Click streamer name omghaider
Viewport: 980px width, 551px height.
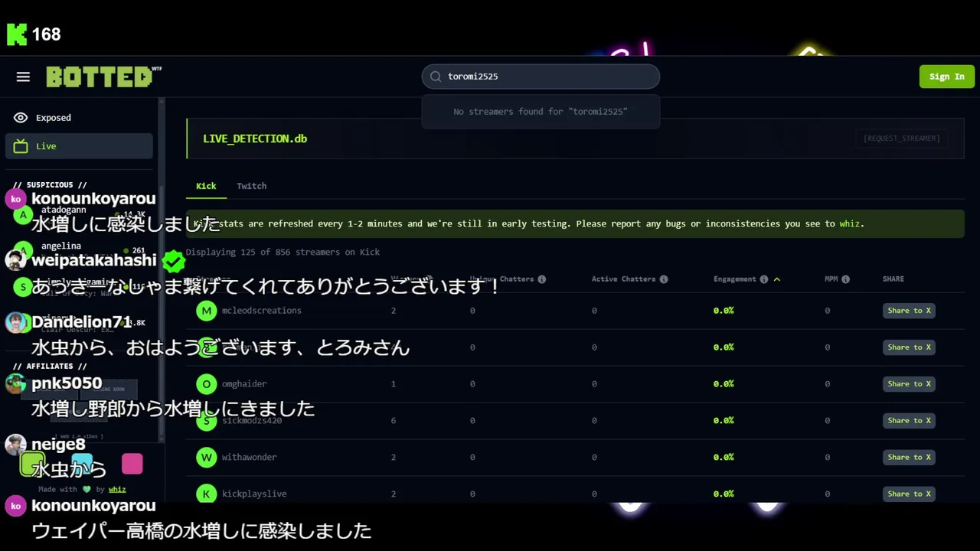point(244,384)
